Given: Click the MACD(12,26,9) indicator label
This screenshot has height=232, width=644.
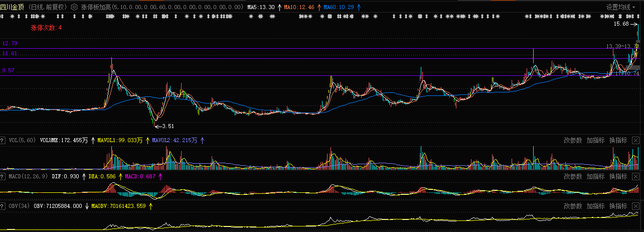Looking at the screenshot, I should pos(29,177).
